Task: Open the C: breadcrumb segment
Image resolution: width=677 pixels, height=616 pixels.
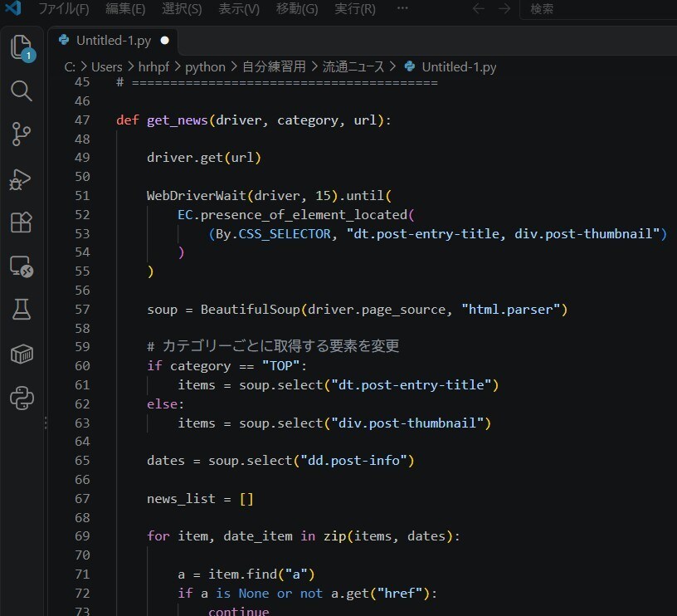Action: pos(70,67)
